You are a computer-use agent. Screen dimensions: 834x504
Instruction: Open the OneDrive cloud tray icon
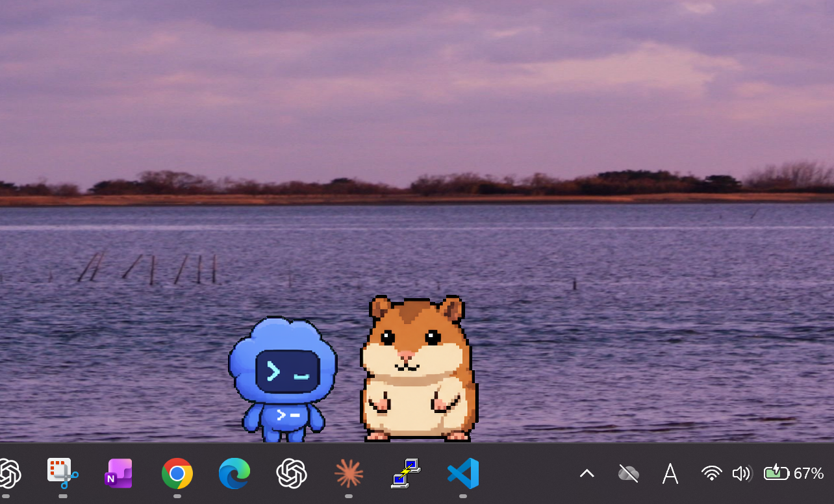click(x=628, y=474)
